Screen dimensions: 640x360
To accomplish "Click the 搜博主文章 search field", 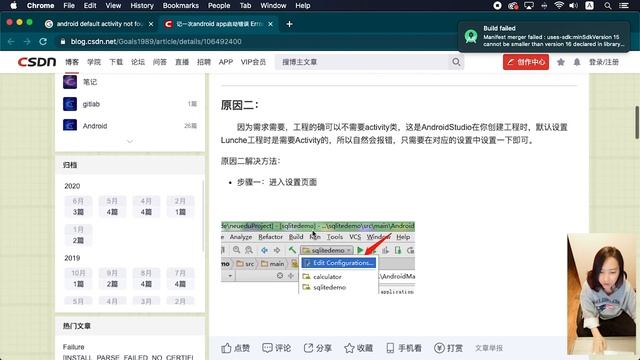I will click(x=361, y=62).
